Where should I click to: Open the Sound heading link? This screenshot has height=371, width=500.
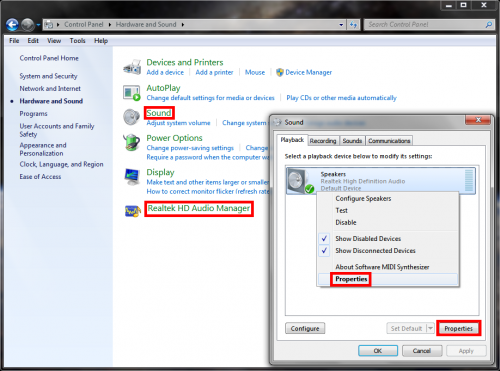(x=159, y=113)
